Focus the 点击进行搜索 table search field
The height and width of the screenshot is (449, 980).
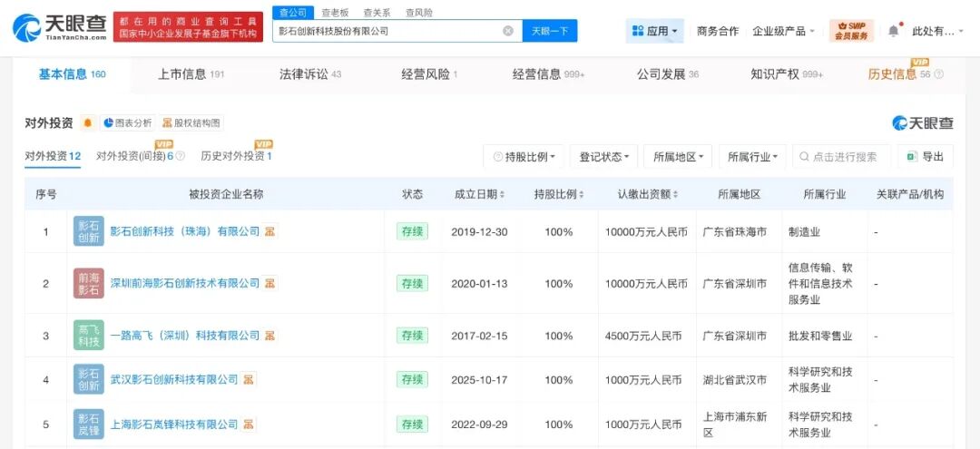pos(841,157)
